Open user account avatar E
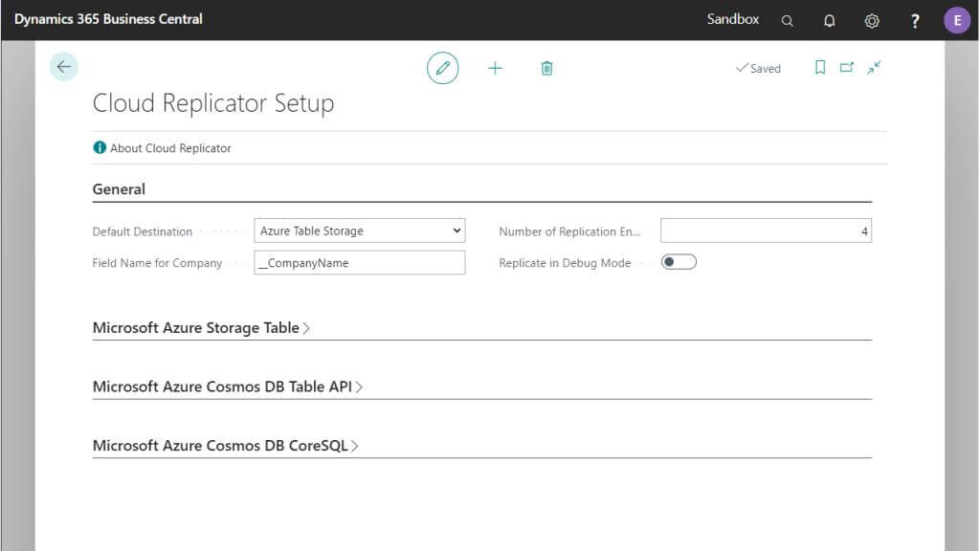This screenshot has height=551, width=980. (957, 21)
